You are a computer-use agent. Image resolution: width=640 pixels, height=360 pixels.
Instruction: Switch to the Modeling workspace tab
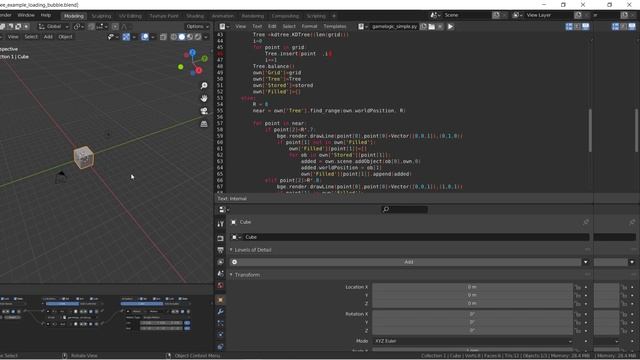coord(74,16)
